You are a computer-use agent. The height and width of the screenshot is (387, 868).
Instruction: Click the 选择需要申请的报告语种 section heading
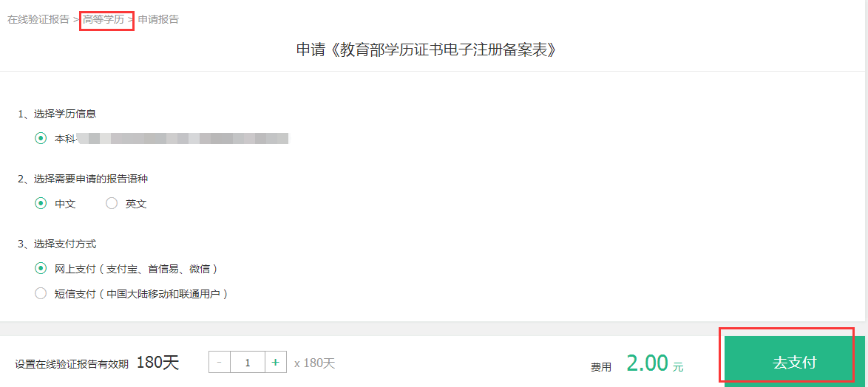(x=83, y=179)
